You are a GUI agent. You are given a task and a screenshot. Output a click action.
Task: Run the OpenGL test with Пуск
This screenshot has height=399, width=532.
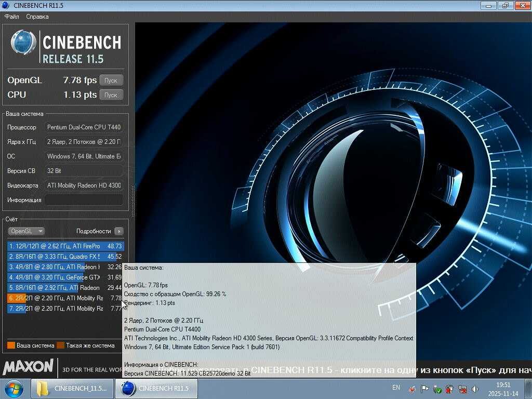[x=111, y=81]
